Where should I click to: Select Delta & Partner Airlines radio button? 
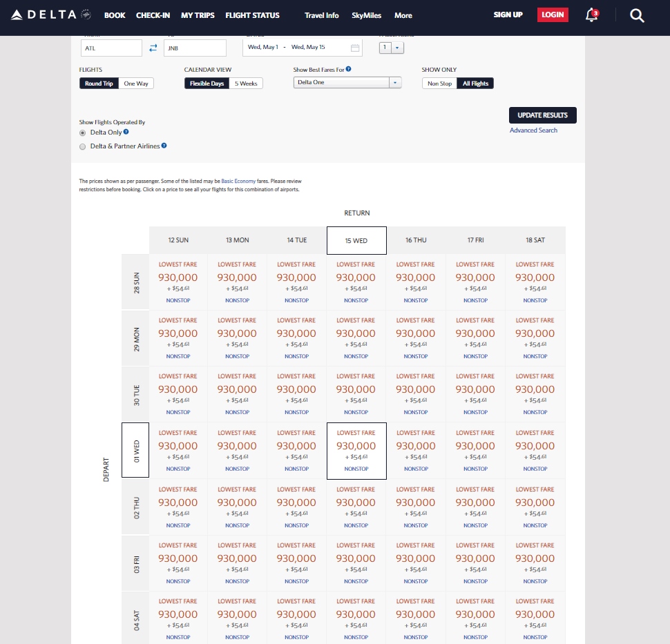(x=83, y=146)
